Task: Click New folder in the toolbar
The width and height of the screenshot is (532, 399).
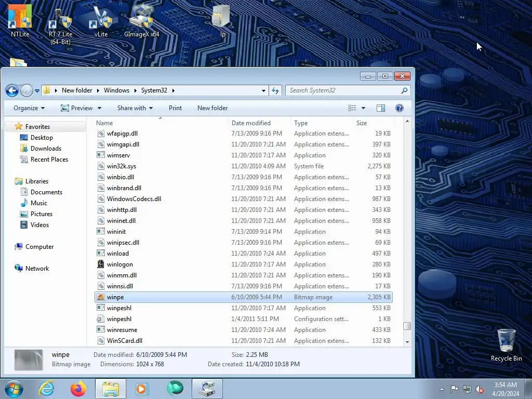Action: (212, 108)
